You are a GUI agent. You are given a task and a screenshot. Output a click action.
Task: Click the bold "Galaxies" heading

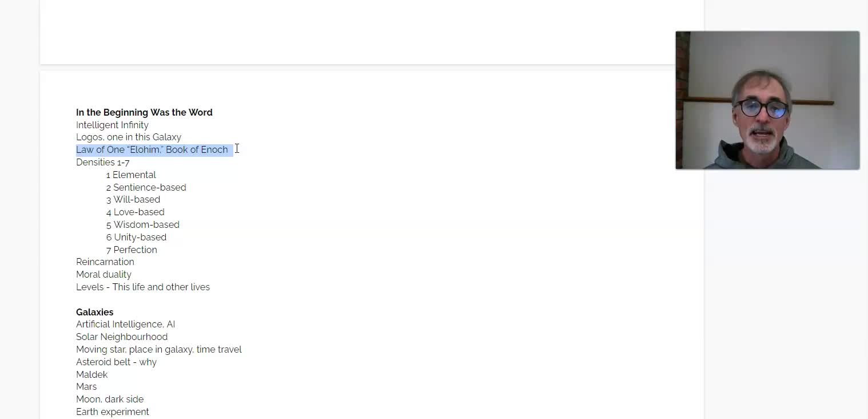pos(95,313)
